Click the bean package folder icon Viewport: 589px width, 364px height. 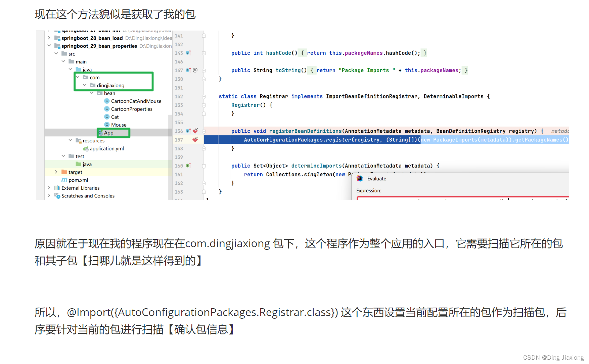[x=100, y=93]
